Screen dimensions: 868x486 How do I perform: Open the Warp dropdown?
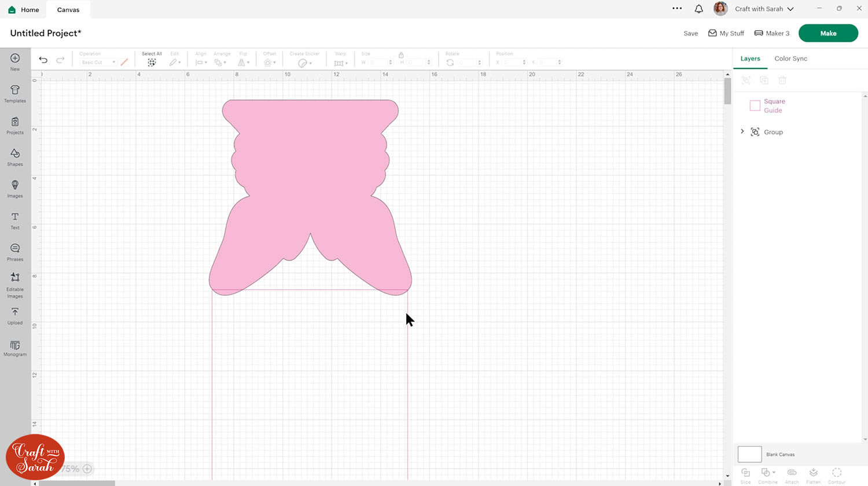point(341,62)
